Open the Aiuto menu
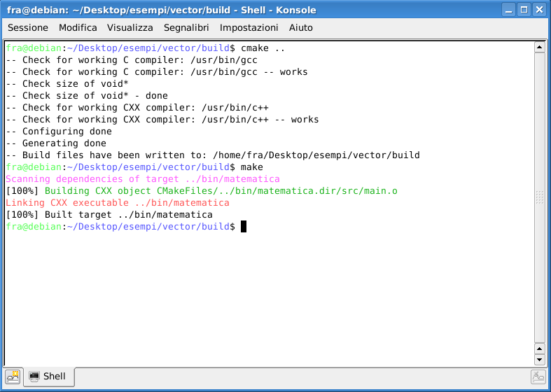551x392 pixels. (x=301, y=27)
